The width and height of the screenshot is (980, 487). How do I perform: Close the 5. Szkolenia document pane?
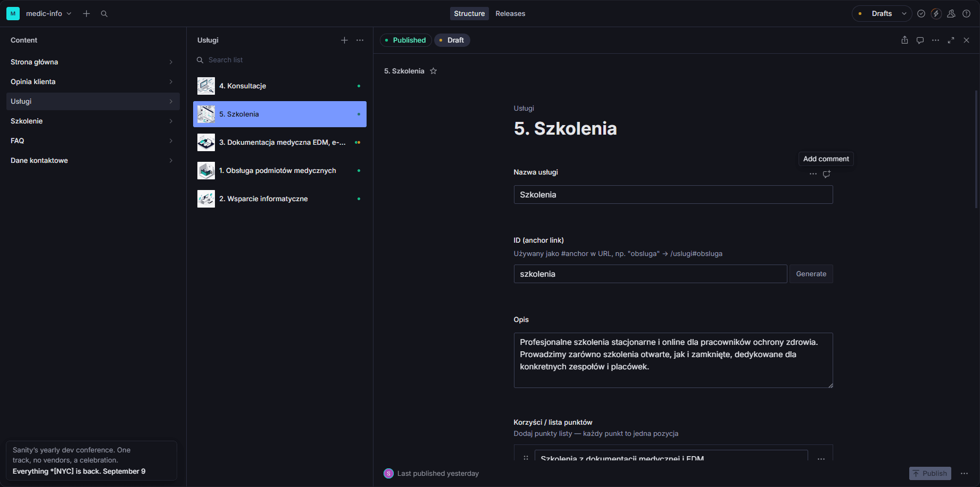966,40
